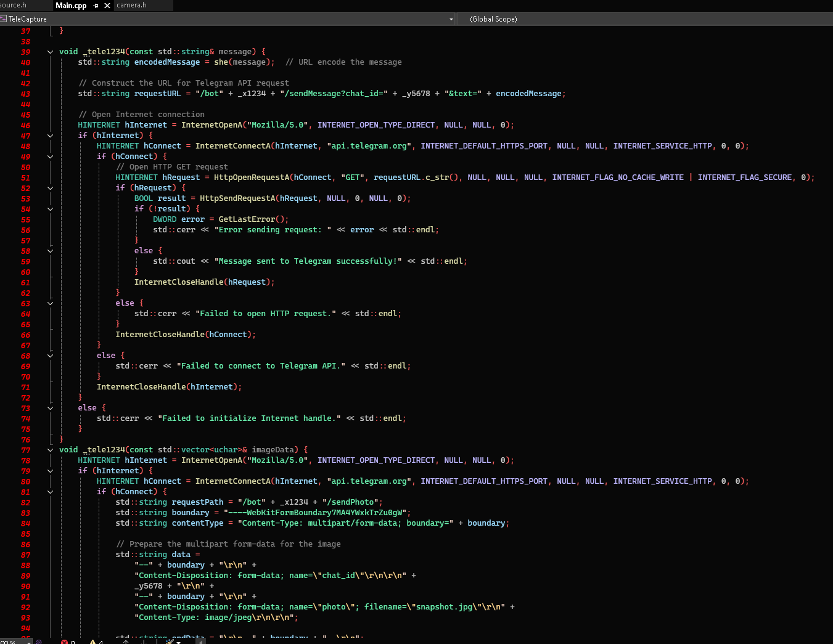Collapse the imageData function at line 77
Screen dimensions: 833x644
pyautogui.click(x=50, y=450)
